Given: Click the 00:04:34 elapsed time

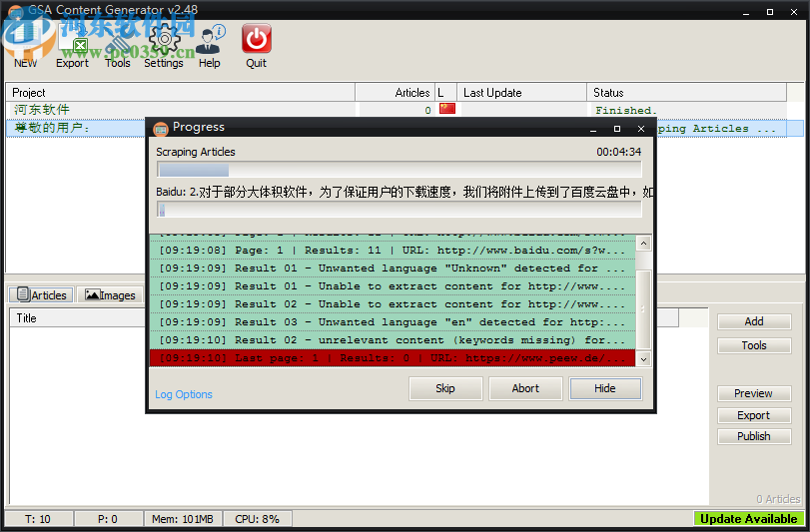Looking at the screenshot, I should [x=619, y=152].
